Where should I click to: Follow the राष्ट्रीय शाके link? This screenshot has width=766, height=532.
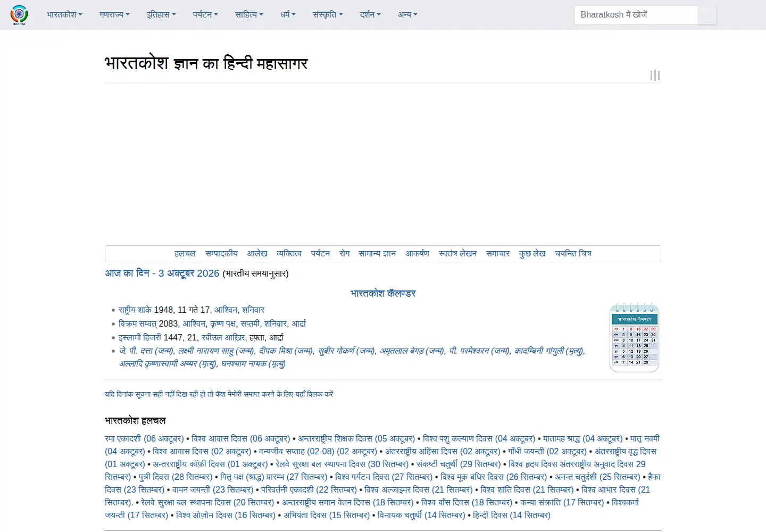pos(135,310)
